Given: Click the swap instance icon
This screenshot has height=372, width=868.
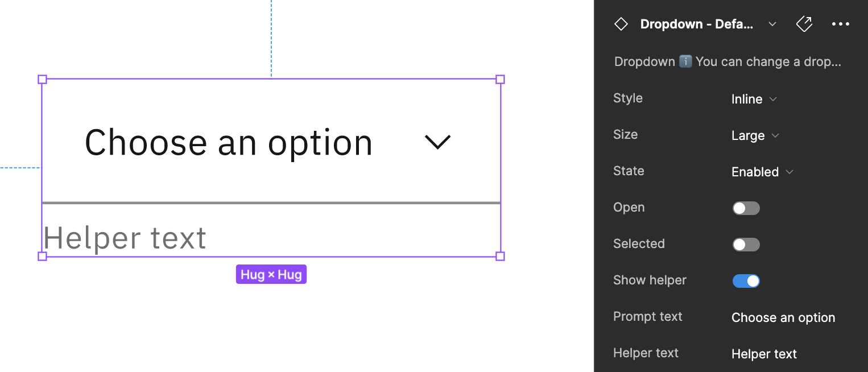Looking at the screenshot, I should pyautogui.click(x=804, y=24).
